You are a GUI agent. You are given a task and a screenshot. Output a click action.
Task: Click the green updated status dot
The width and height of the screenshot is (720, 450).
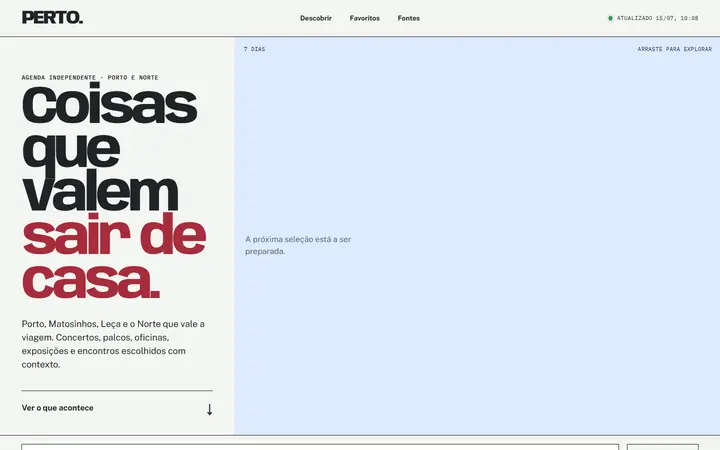point(610,18)
